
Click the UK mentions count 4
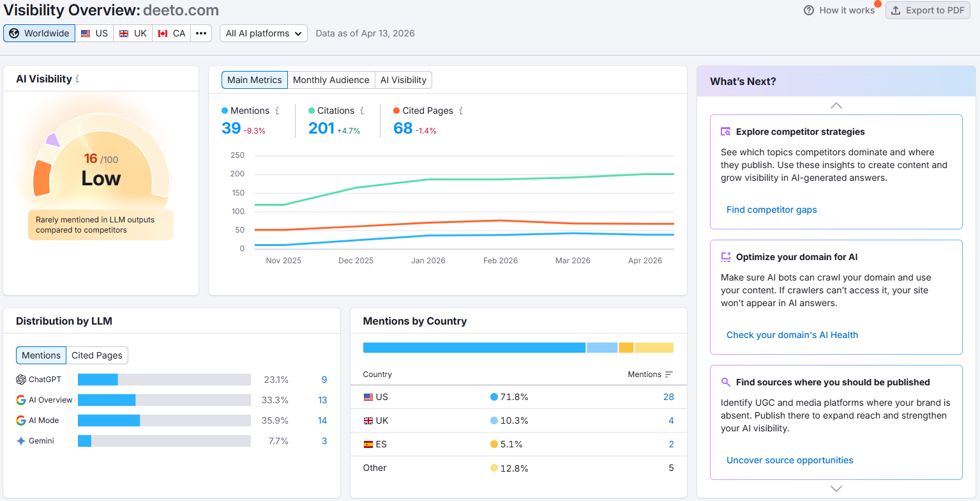671,420
